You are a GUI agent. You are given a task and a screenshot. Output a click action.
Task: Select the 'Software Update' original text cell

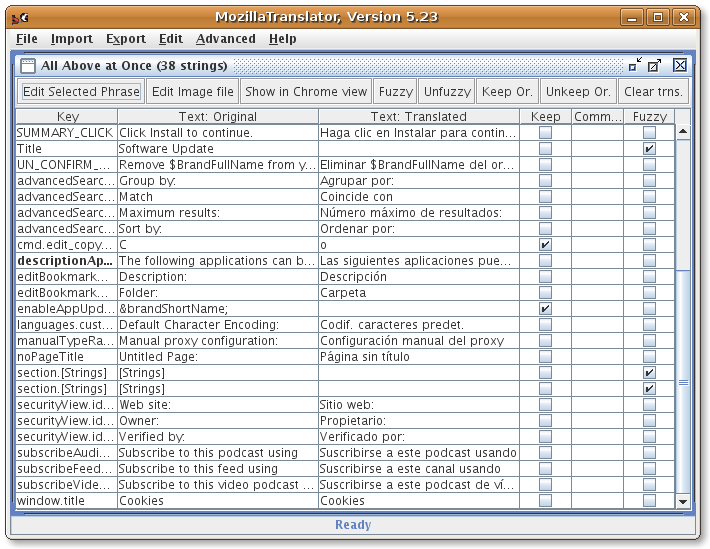click(218, 149)
